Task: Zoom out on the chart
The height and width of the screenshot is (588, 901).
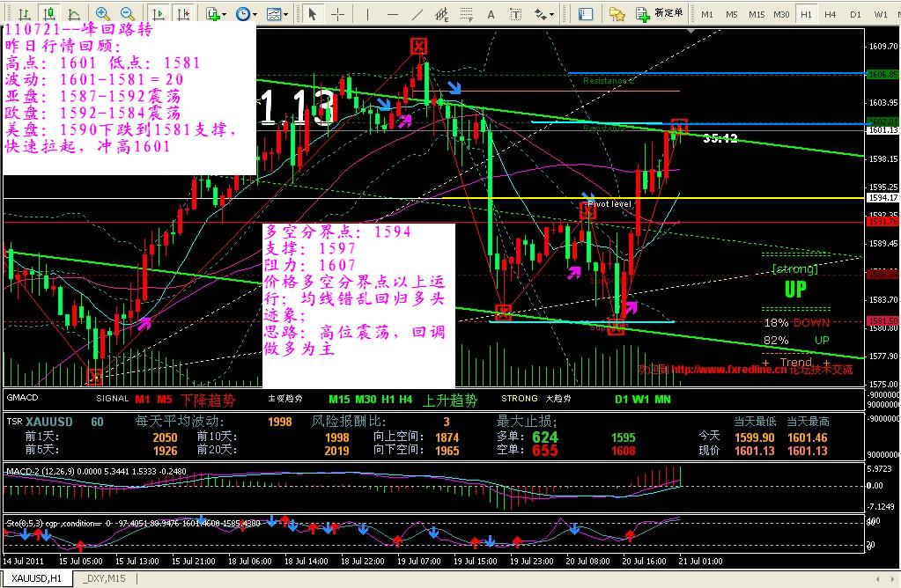Action: (128, 14)
